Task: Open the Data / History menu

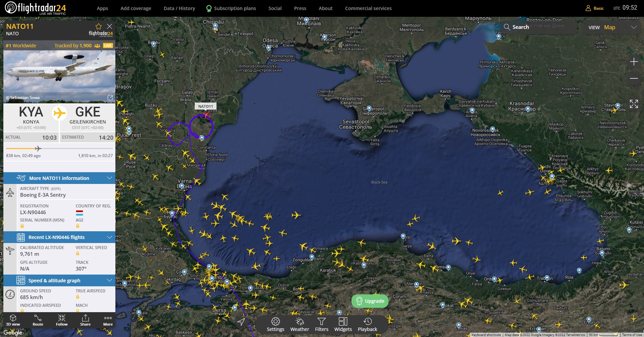Action: click(179, 8)
